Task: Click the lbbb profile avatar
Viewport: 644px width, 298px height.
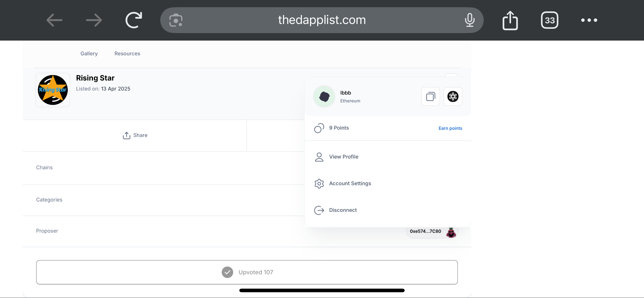Action: [324, 96]
